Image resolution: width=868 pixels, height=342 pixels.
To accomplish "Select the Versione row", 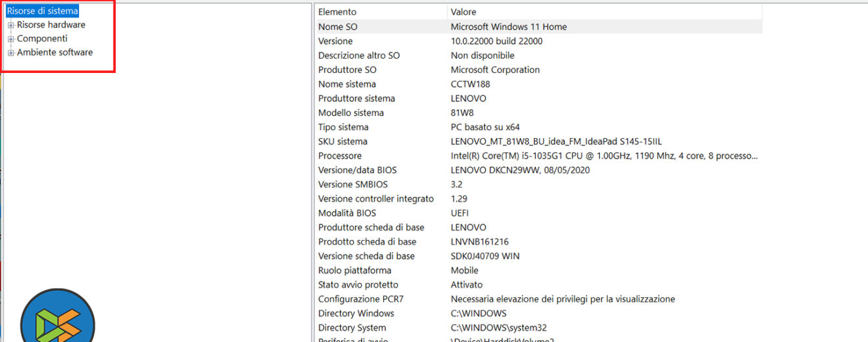I will [x=335, y=41].
